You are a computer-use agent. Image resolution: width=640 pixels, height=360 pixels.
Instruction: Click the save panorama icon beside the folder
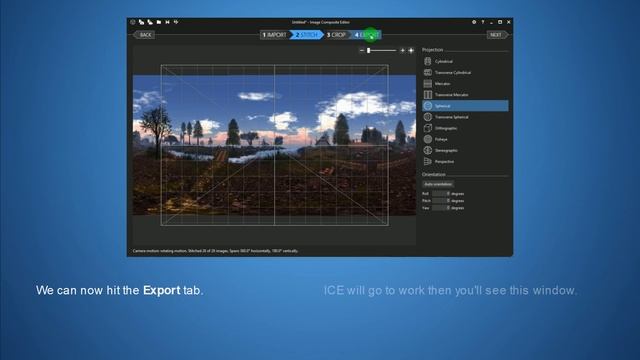point(167,22)
